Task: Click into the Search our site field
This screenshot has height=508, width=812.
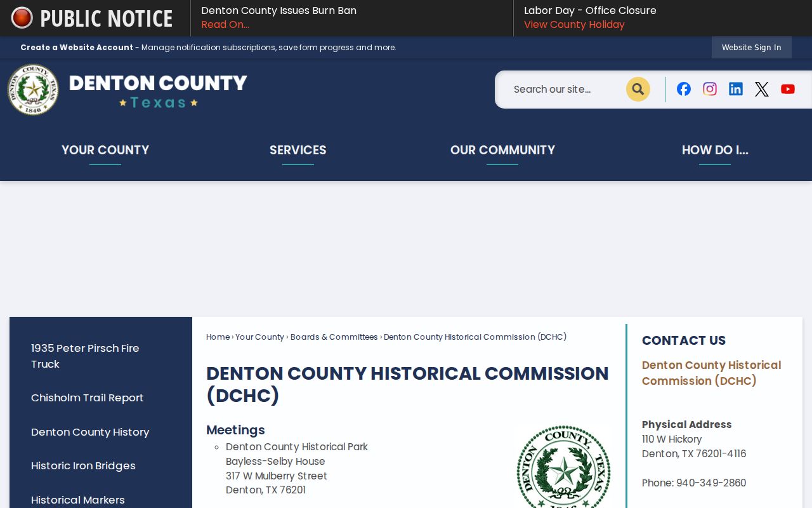Action: [x=565, y=90]
